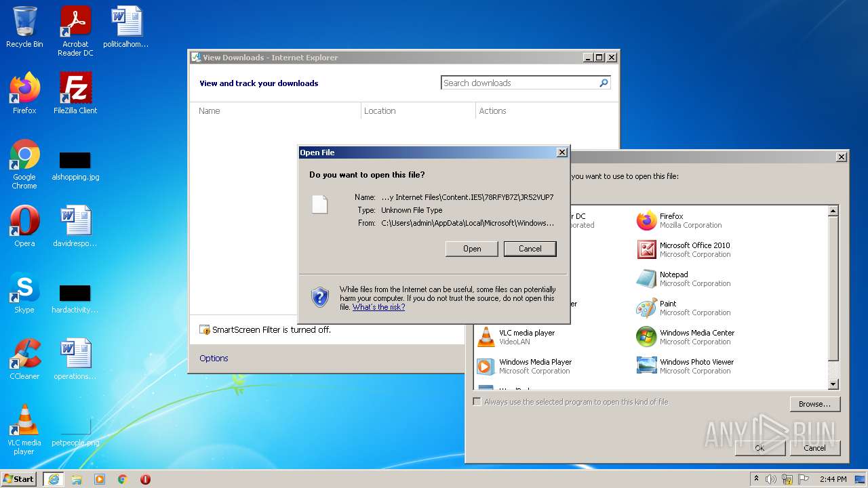Image resolution: width=868 pixels, height=488 pixels.
Task: Choose Windows Media Player in program list
Action: point(524,366)
